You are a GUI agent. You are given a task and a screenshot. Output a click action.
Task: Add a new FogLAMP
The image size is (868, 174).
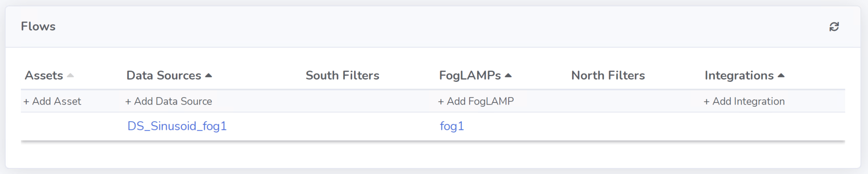[476, 101]
